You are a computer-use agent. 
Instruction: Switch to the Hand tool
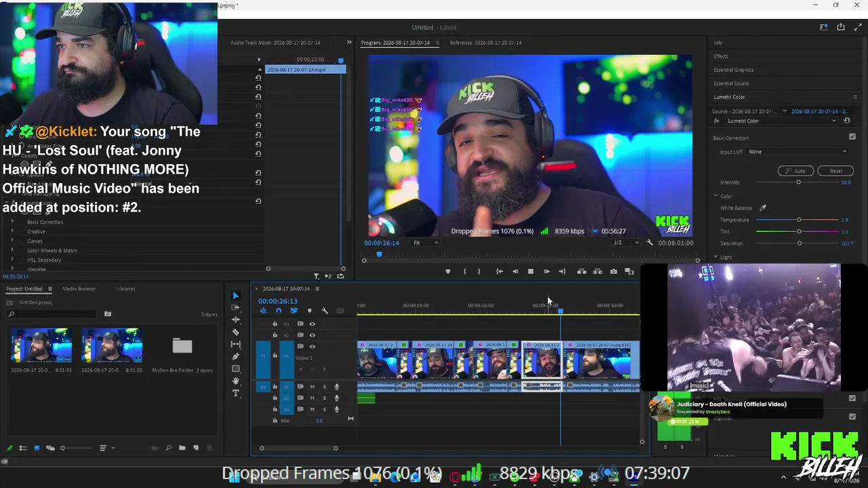point(235,381)
